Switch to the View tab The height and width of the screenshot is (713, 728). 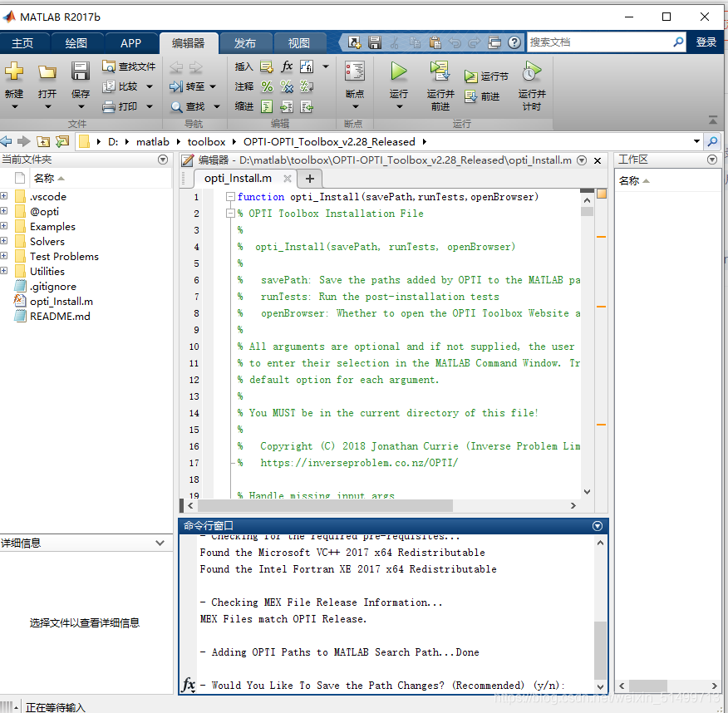point(298,43)
